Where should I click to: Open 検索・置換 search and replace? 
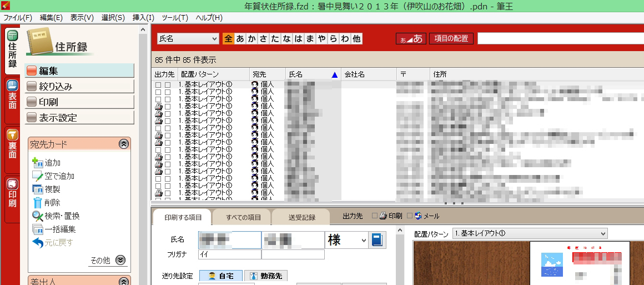pyautogui.click(x=38, y=216)
